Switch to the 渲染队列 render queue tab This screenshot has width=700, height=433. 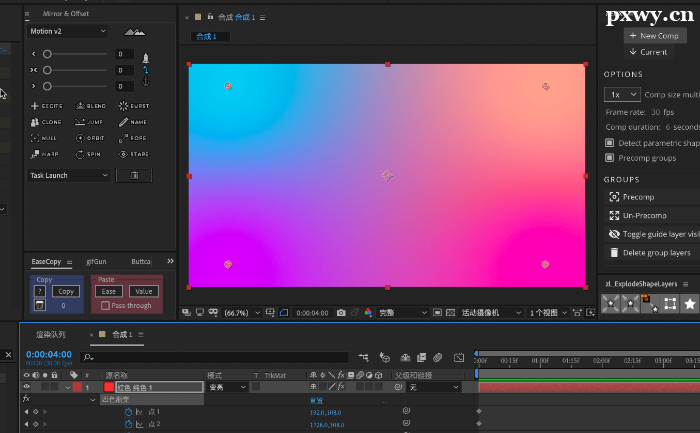click(51, 334)
